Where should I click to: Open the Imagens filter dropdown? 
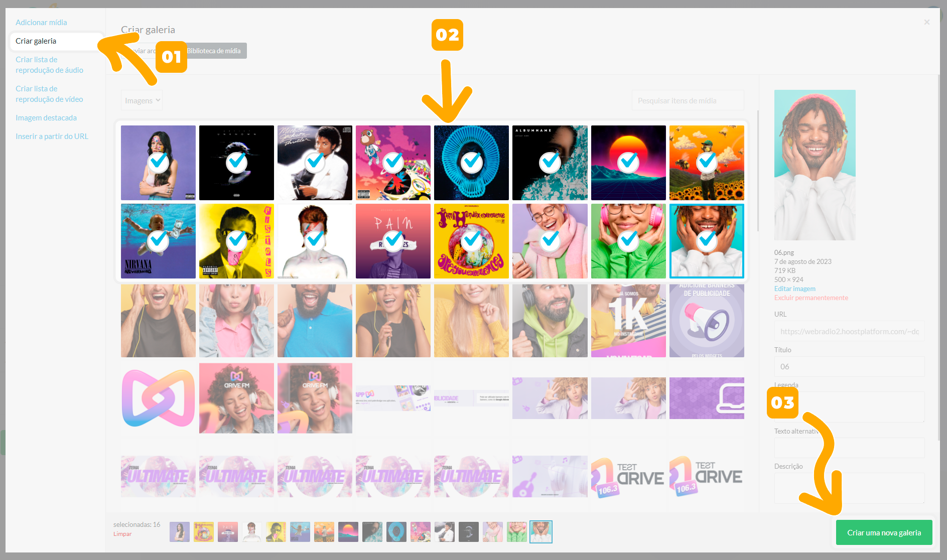(x=142, y=100)
